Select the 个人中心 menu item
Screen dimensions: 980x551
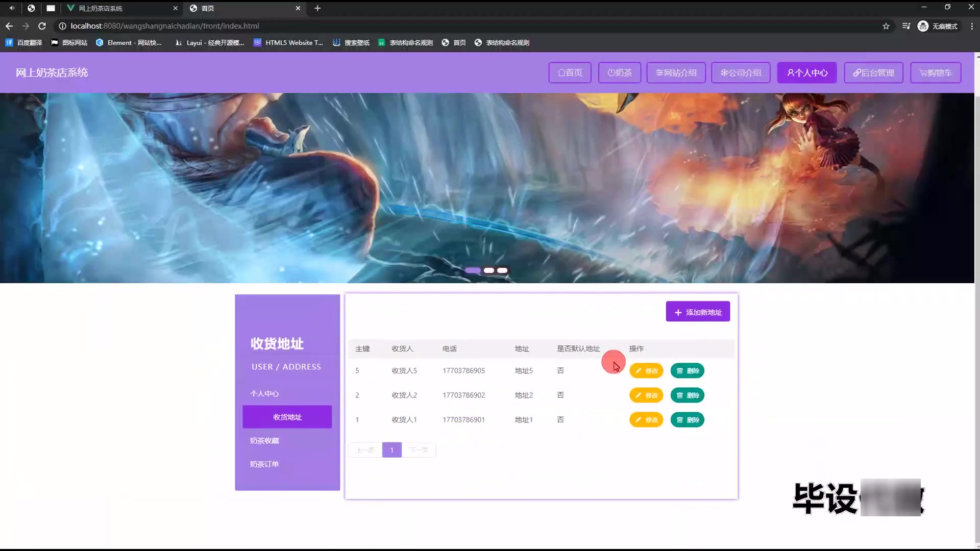[x=807, y=72]
